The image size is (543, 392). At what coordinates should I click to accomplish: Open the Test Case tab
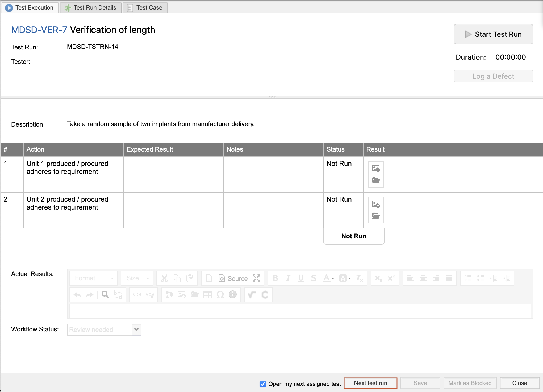pyautogui.click(x=145, y=7)
